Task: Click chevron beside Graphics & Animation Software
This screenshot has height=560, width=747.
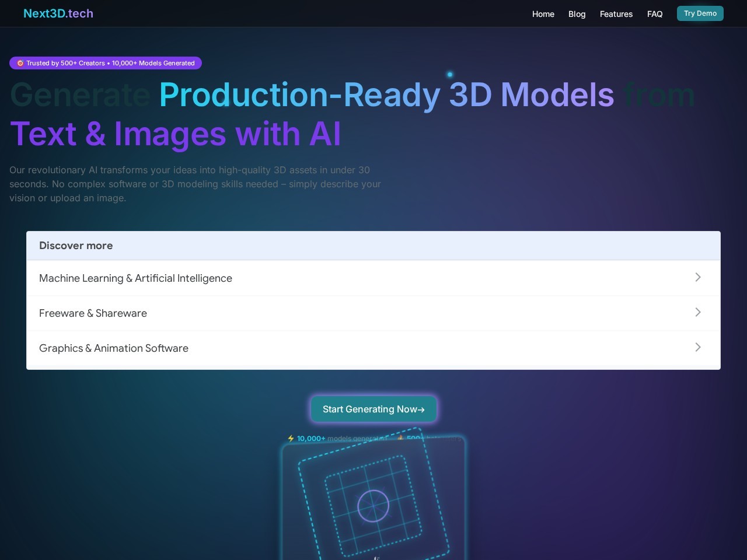Action: click(698, 347)
